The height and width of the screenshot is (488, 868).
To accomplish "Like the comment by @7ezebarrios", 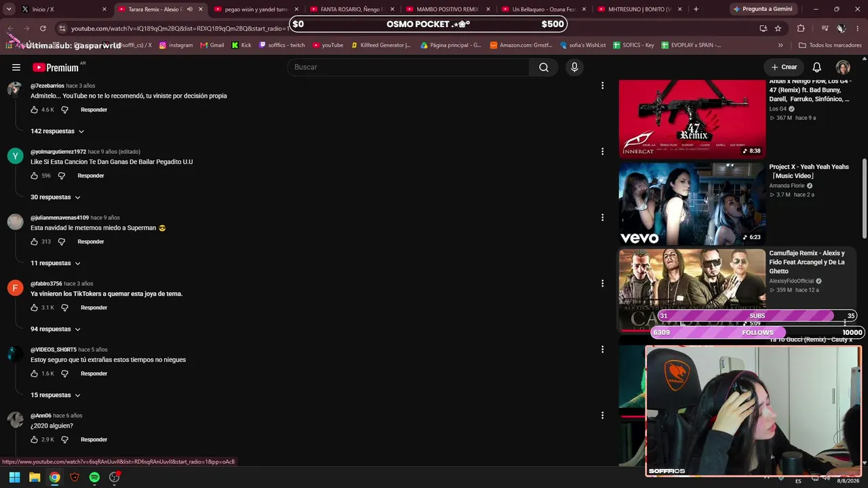I will pyautogui.click(x=35, y=110).
